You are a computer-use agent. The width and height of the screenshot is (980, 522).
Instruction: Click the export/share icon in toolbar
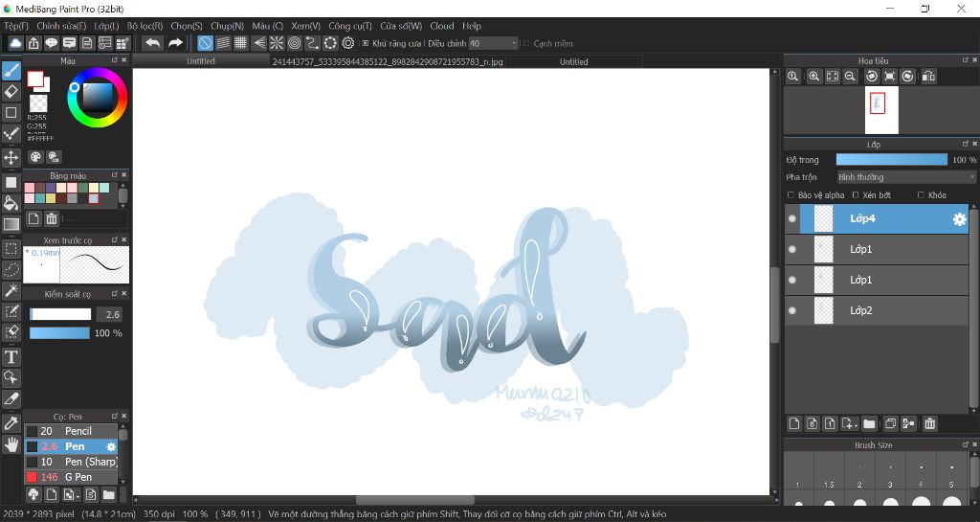pos(33,43)
